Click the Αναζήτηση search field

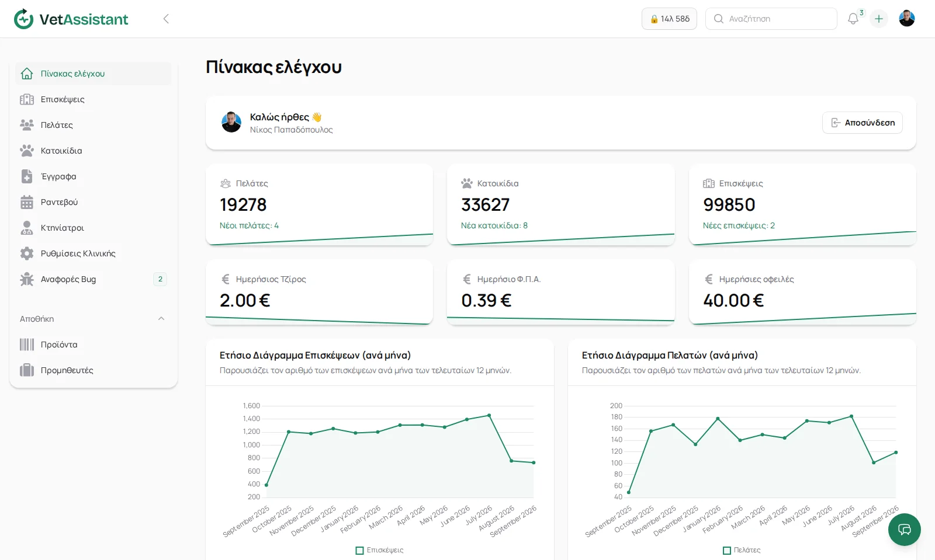tap(771, 19)
